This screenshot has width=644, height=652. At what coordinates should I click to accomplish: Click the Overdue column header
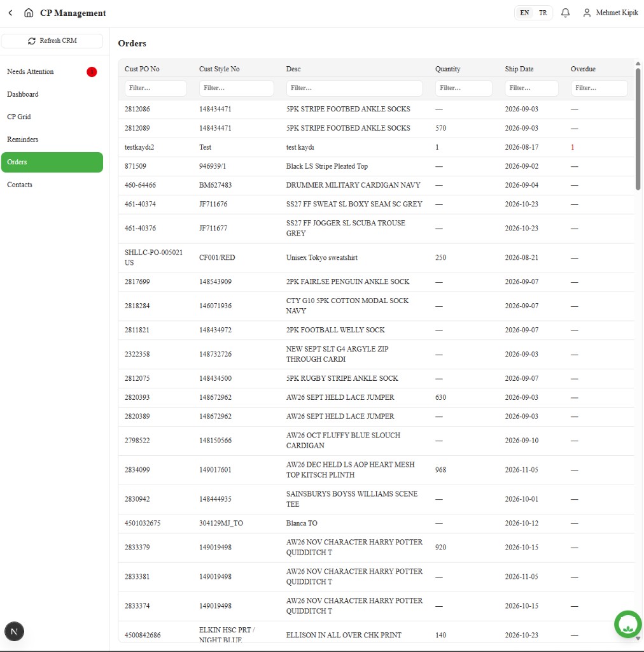(x=583, y=69)
